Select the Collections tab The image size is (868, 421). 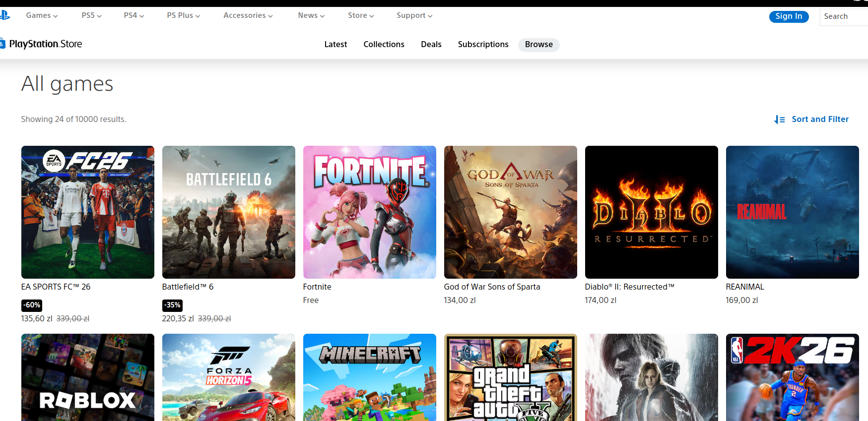pos(384,45)
